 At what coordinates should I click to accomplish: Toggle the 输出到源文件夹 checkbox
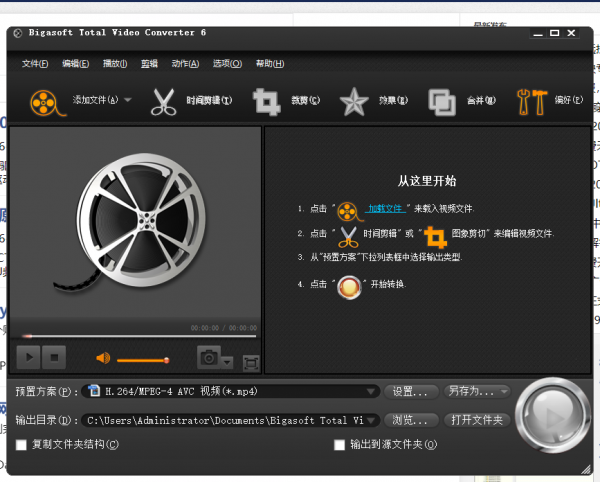(x=340, y=444)
